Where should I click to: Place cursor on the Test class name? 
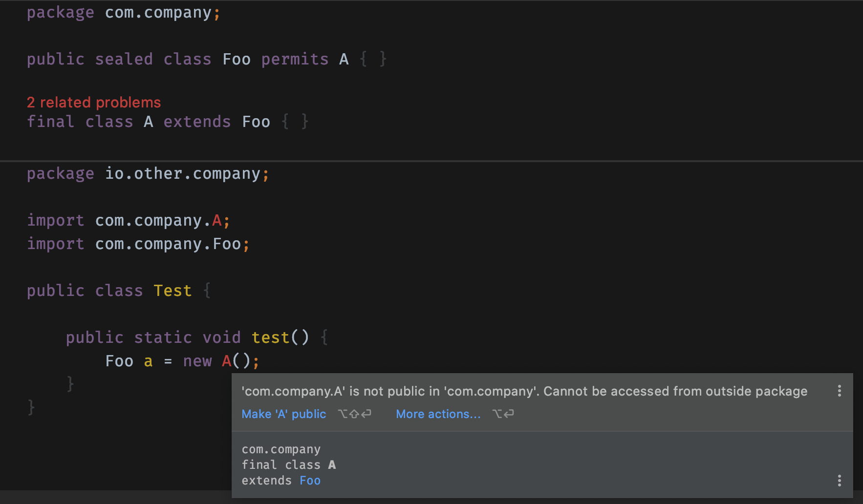point(173,291)
